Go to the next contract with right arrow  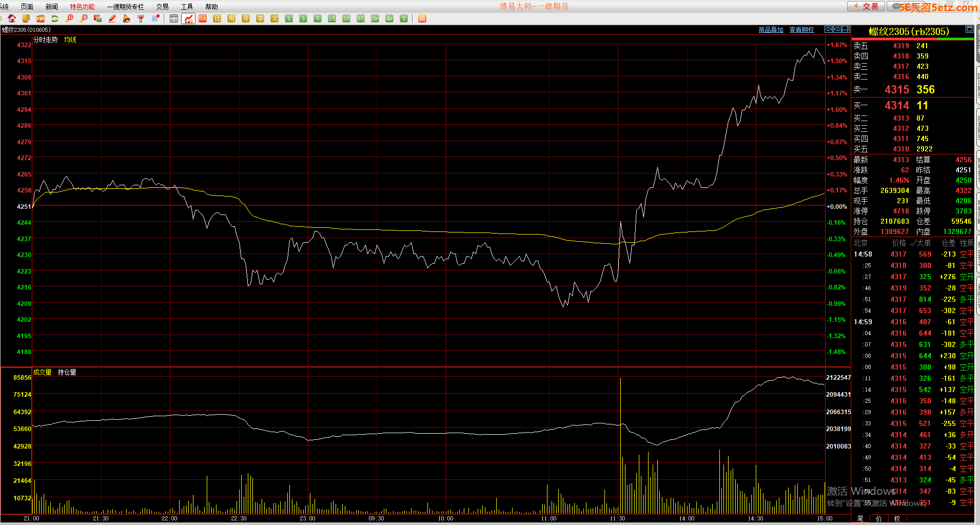pyautogui.click(x=837, y=29)
